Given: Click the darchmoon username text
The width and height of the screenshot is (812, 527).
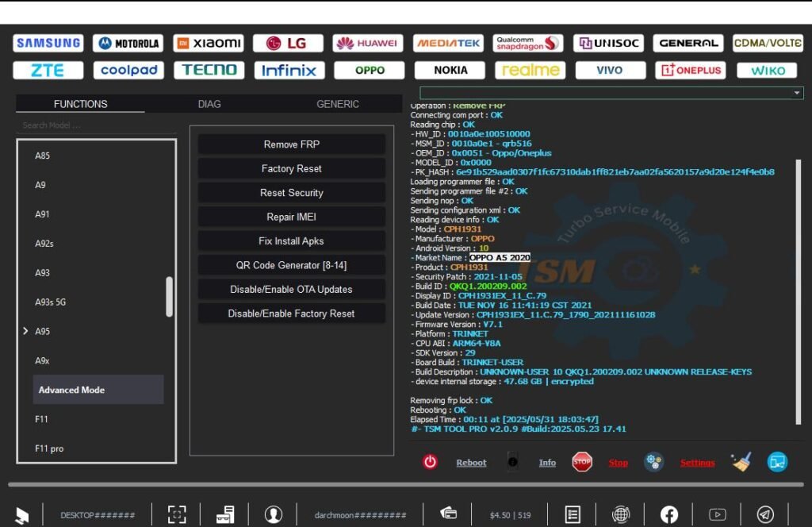Looking at the screenshot, I should click(361, 515).
